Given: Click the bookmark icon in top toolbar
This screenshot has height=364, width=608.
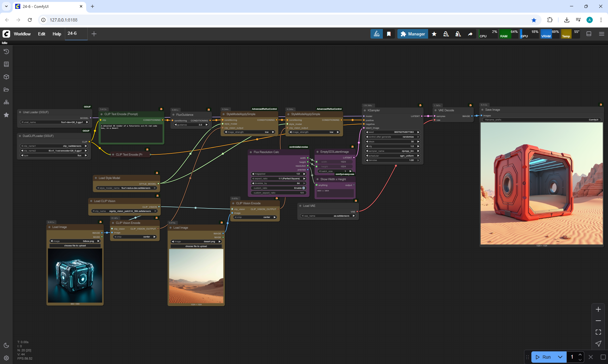Looking at the screenshot, I should (x=389, y=34).
